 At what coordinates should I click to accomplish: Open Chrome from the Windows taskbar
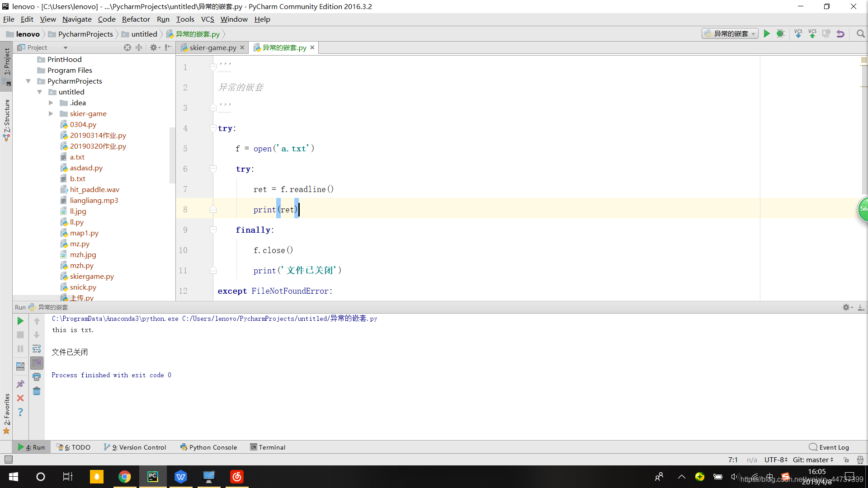[x=124, y=477]
